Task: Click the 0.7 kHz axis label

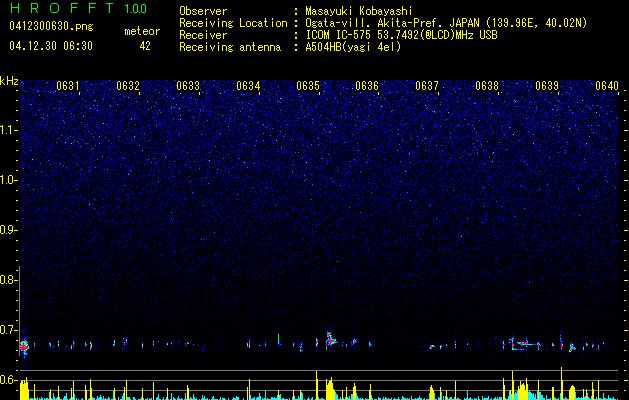Action: click(9, 330)
